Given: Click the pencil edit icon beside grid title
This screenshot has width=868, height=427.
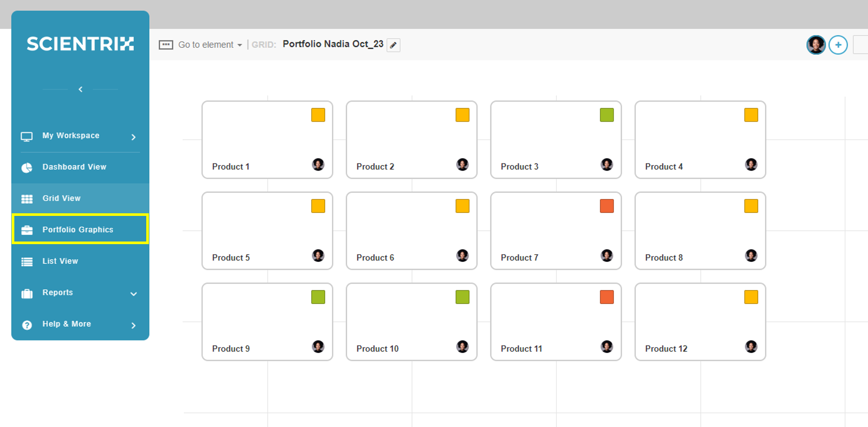Looking at the screenshot, I should point(393,45).
